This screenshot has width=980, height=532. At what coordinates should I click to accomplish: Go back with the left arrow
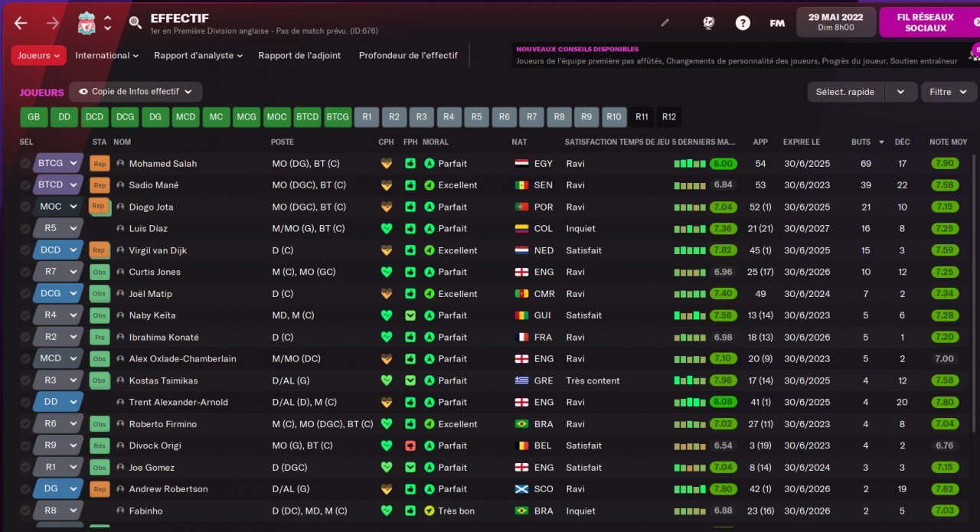tap(21, 23)
